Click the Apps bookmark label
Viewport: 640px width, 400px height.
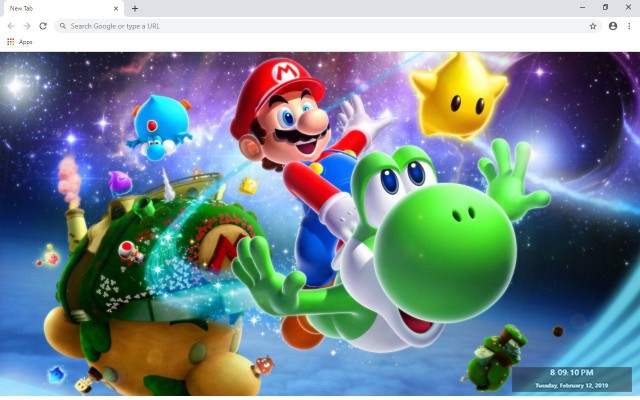[x=25, y=42]
